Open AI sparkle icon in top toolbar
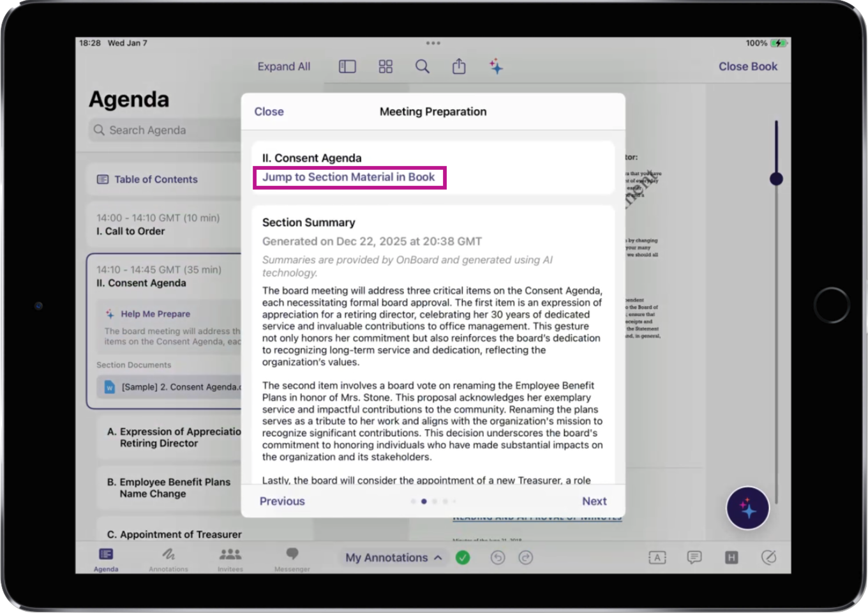868x613 pixels. click(496, 66)
